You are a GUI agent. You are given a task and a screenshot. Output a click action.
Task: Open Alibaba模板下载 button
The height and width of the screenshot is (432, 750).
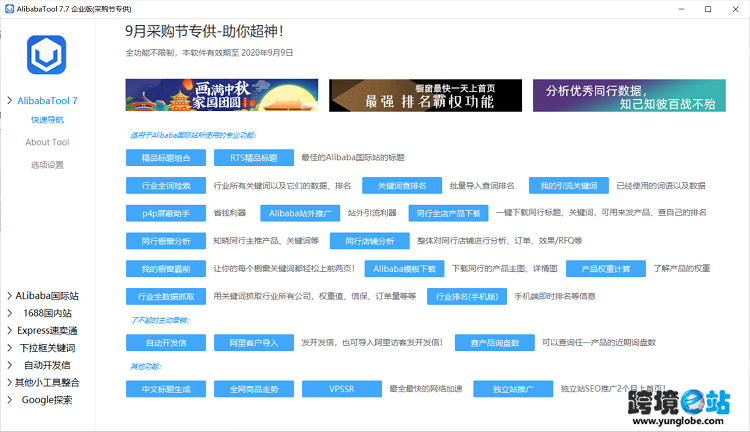pos(405,268)
